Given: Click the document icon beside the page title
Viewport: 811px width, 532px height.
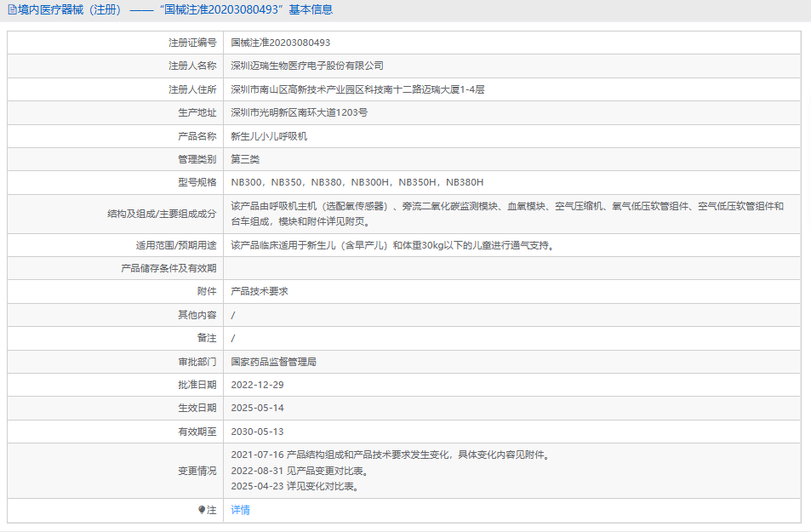Looking at the screenshot, I should click(x=11, y=10).
